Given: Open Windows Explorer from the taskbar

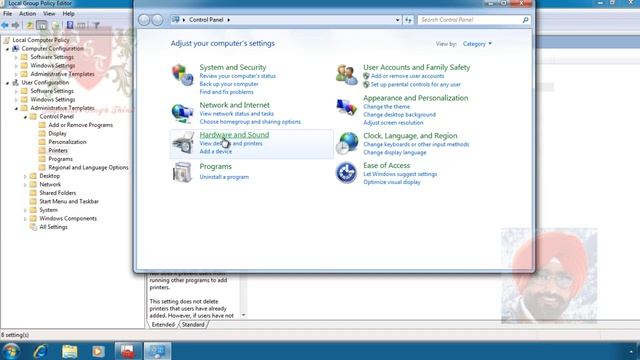Looking at the screenshot, I should point(69,351).
